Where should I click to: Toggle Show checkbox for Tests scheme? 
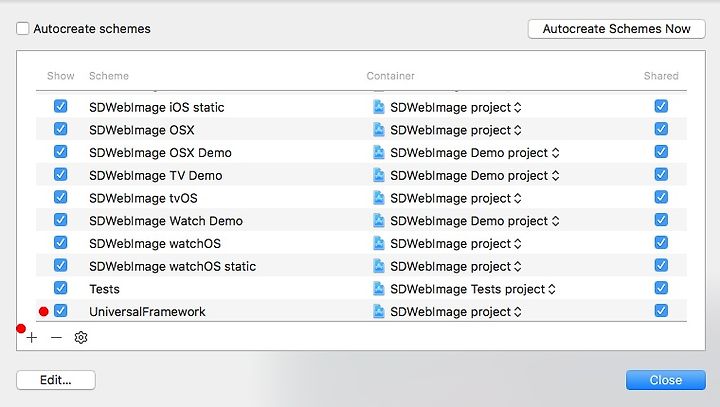[x=61, y=288]
